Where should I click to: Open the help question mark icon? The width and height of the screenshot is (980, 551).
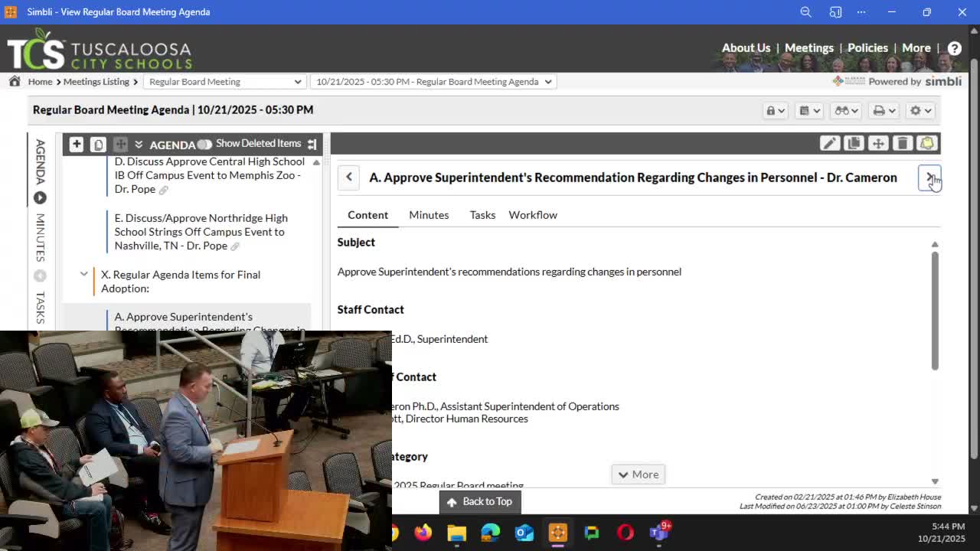tap(954, 48)
